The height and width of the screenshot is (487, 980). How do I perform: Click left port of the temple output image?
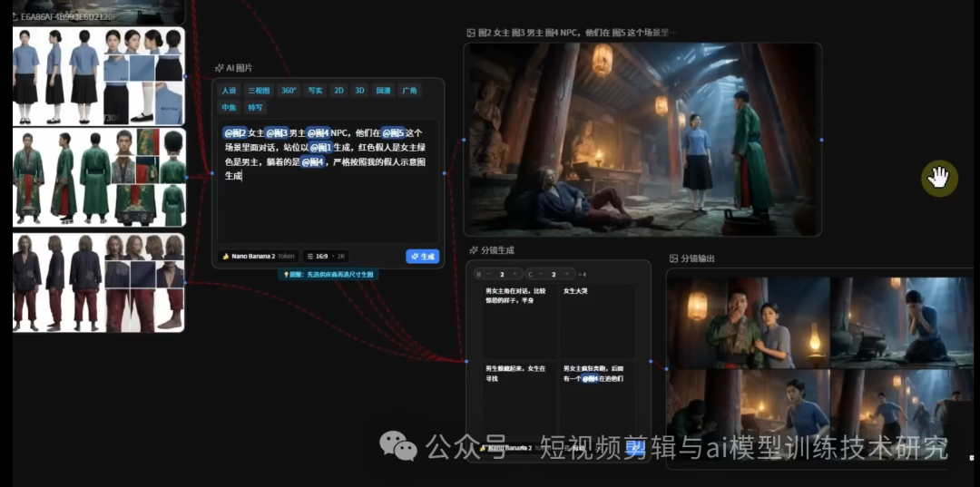pyautogui.click(x=465, y=140)
